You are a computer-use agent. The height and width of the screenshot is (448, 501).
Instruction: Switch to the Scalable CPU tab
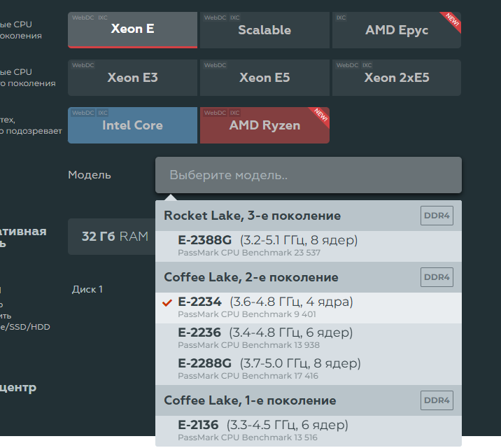coord(264,29)
